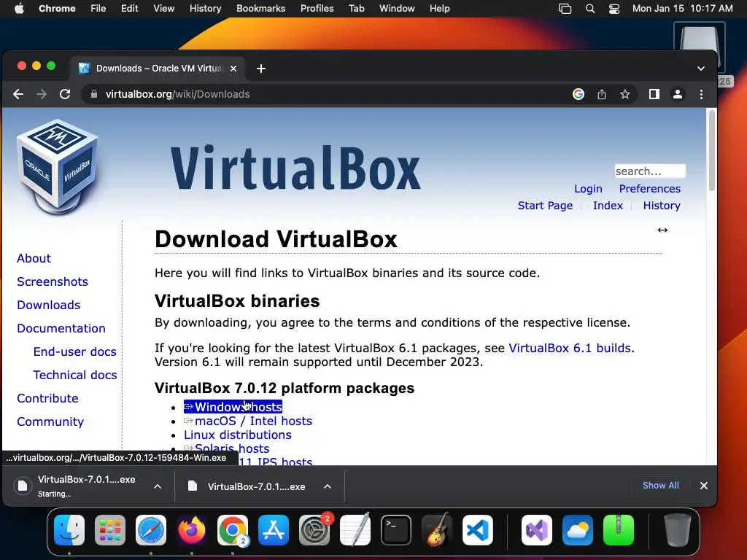747x560 pixels.
Task: Toggle Chrome side panel
Action: [654, 94]
